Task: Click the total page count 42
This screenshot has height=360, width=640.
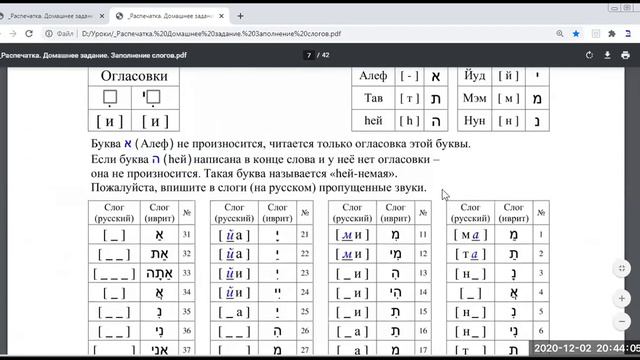Action: tap(325, 55)
